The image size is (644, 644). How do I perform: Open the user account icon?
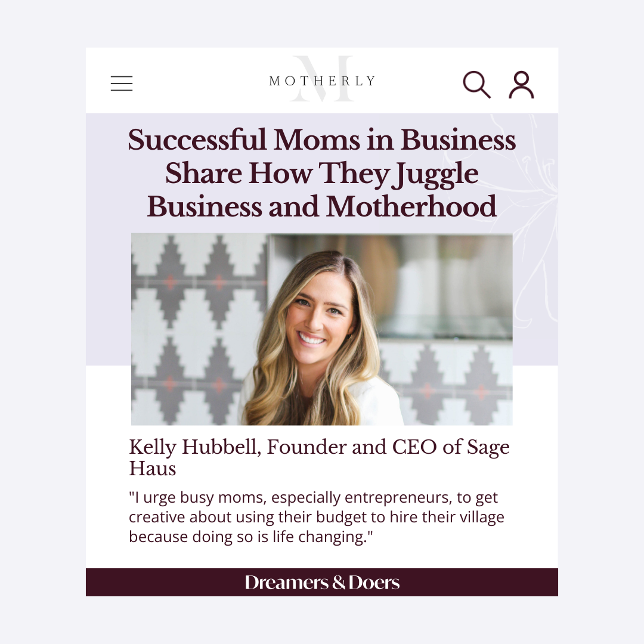pyautogui.click(x=521, y=85)
